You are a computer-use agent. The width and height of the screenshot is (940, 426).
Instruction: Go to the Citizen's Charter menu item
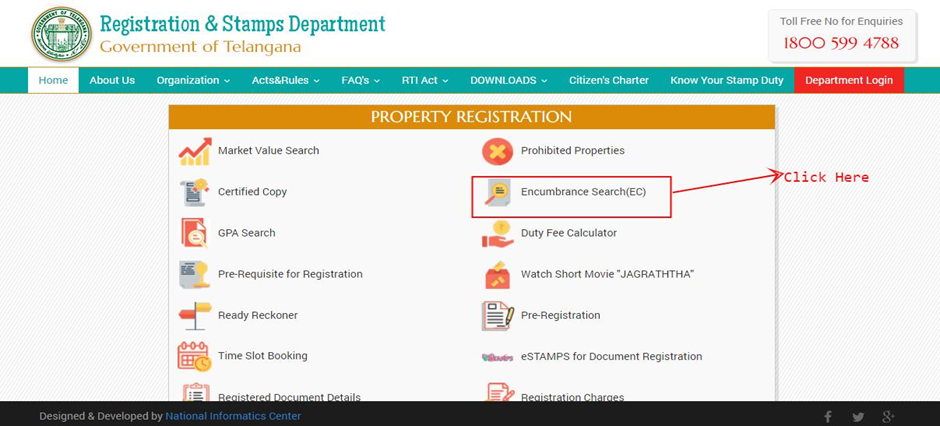[608, 80]
